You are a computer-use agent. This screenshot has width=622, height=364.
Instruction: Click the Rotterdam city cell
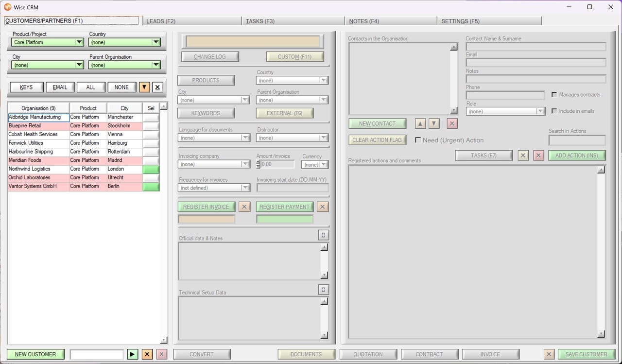coord(125,152)
